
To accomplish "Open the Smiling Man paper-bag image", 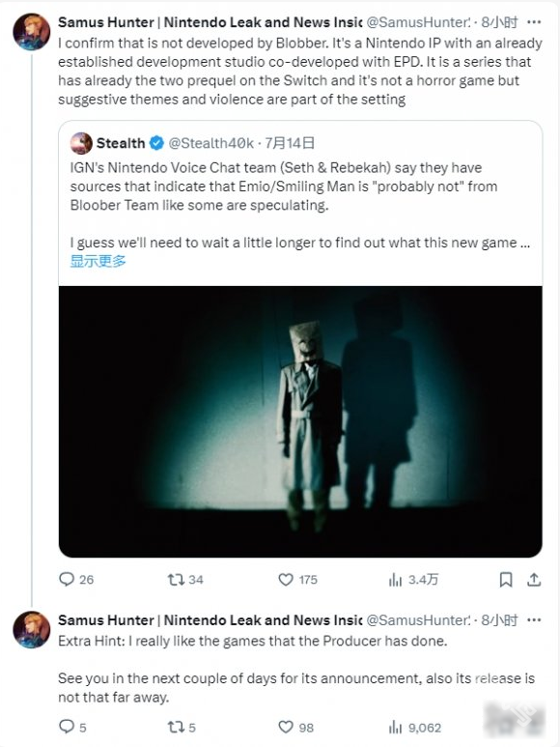I will click(300, 421).
